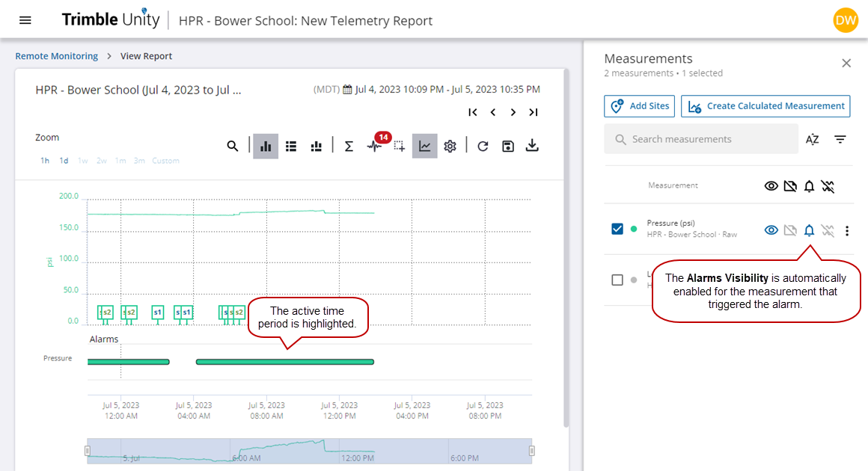Jump to the first time period
The height and width of the screenshot is (471, 868).
tap(472, 112)
